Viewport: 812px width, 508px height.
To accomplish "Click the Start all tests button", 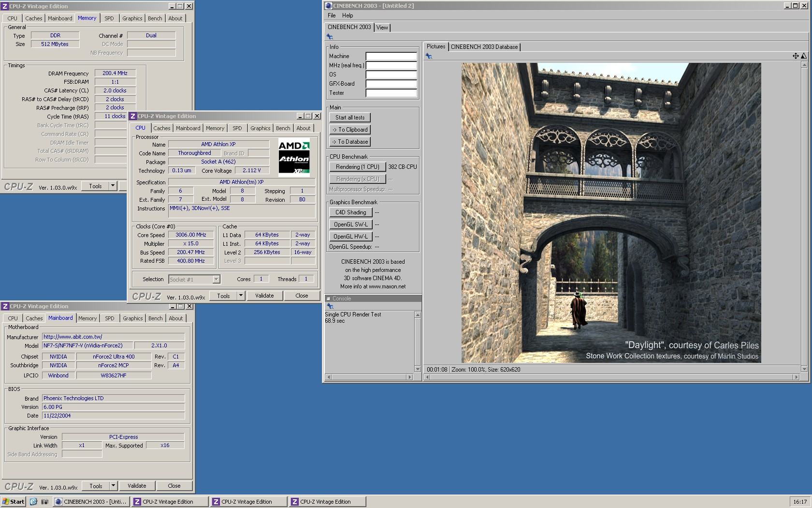I will pos(350,118).
